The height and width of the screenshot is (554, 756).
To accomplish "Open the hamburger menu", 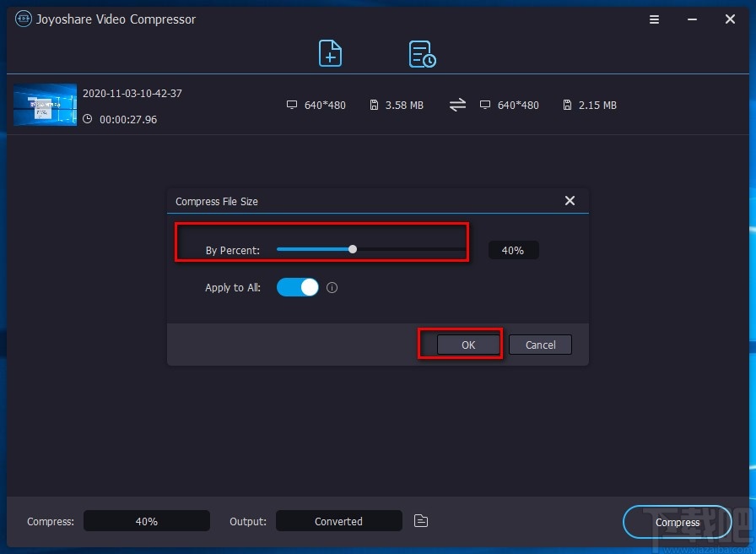I will [654, 19].
